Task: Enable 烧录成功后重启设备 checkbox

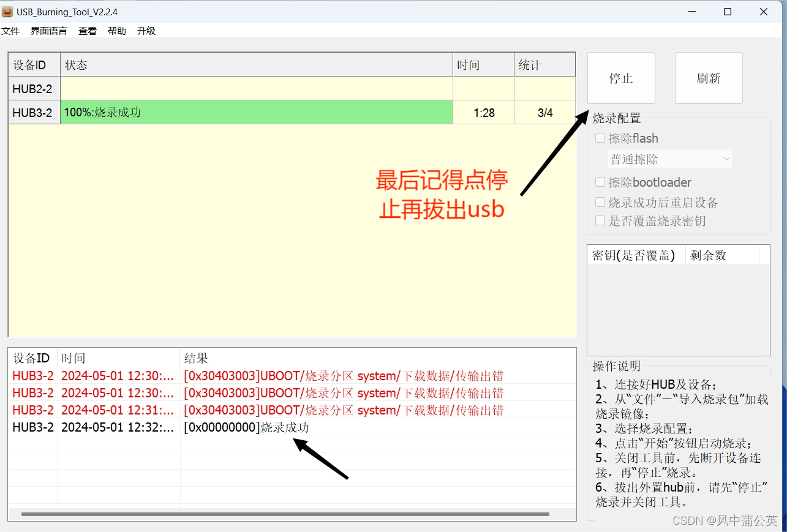Action: click(x=600, y=202)
